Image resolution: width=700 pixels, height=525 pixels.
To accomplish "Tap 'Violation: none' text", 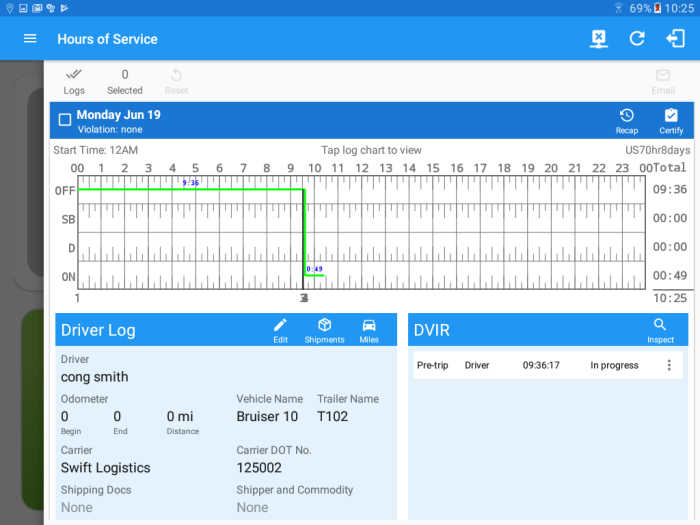I will (x=110, y=129).
